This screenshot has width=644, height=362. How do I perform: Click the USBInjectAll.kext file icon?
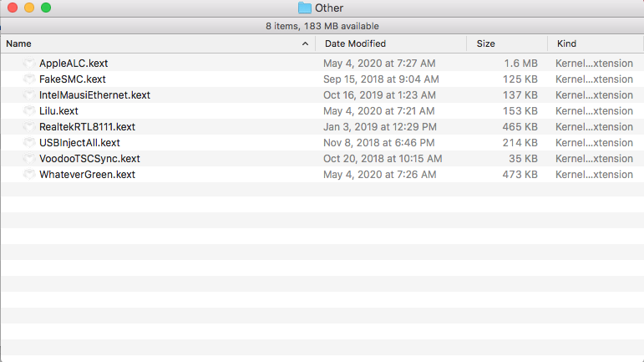pyautogui.click(x=28, y=143)
